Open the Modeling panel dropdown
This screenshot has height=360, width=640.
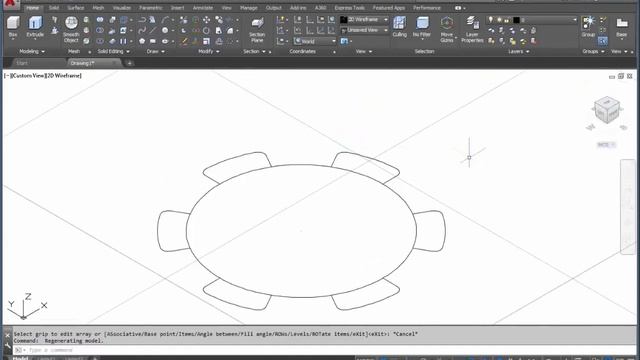pyautogui.click(x=32, y=51)
